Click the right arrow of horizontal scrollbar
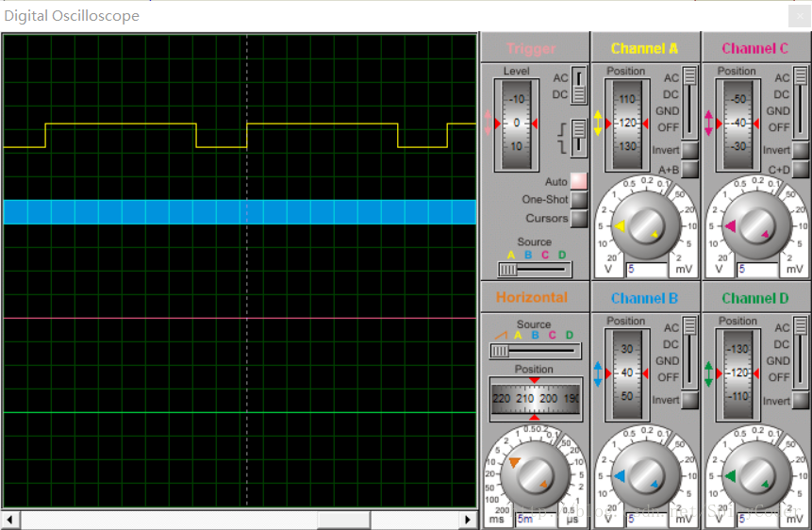Viewport: 812px width, 530px height. click(x=468, y=520)
